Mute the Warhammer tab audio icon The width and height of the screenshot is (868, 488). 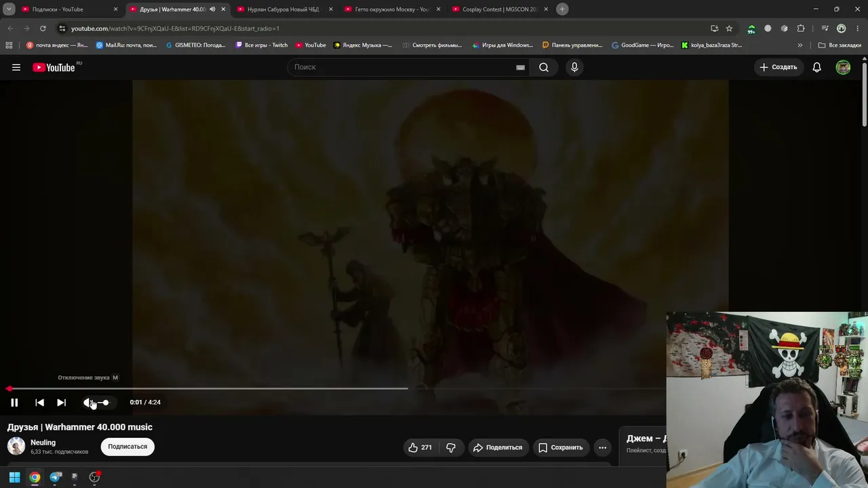pyautogui.click(x=212, y=9)
